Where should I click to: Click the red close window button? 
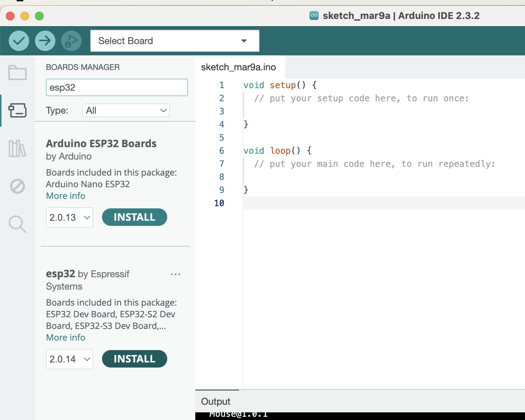click(x=10, y=16)
